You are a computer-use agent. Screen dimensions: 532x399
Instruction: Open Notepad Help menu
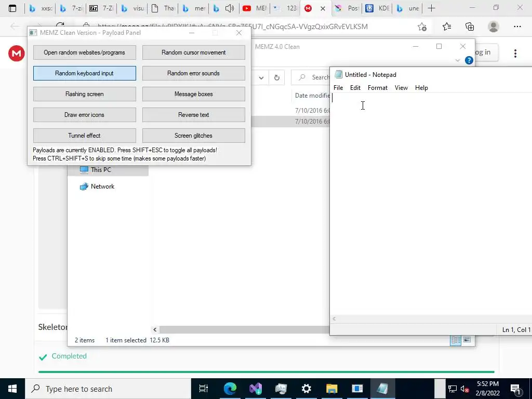(x=421, y=87)
